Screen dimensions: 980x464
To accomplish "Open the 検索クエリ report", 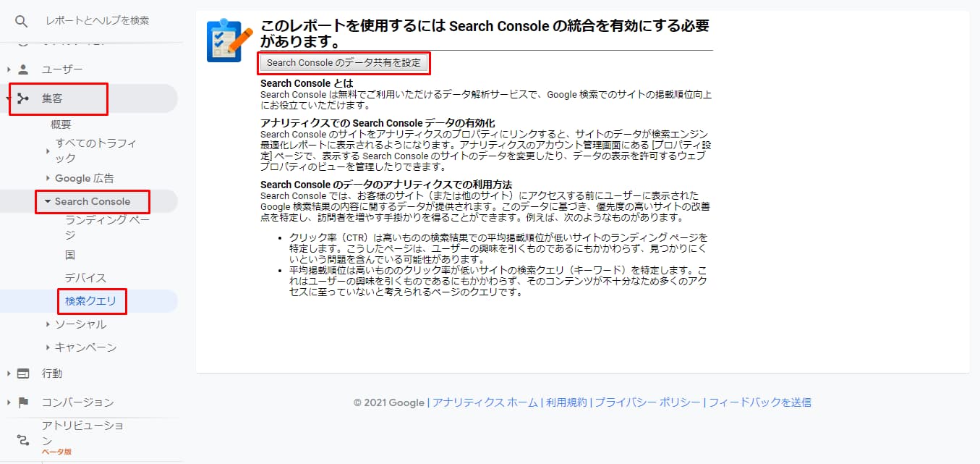I will (90, 301).
